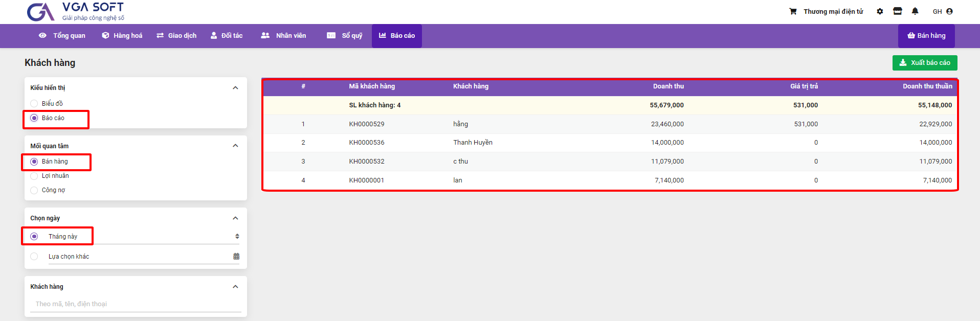The width and height of the screenshot is (980, 321).
Task: Open Đối tác menu
Action: point(227,36)
